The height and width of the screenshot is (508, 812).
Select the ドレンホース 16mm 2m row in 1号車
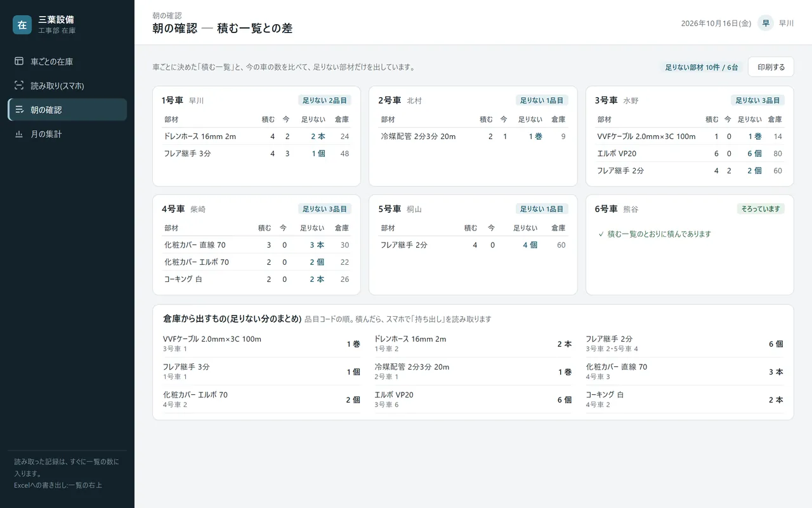coord(256,137)
